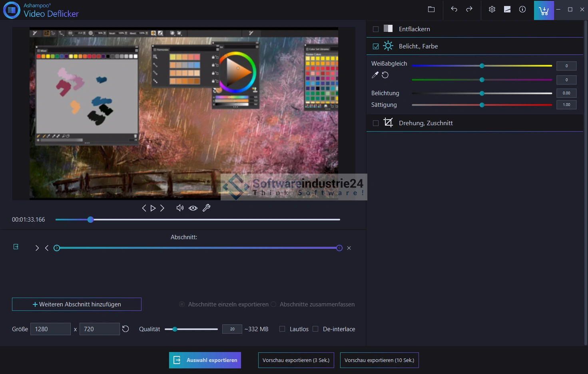Screen dimensions: 588x374
Task: Click Weiteren Abschnitt hinzufügen button
Action: [77, 304]
